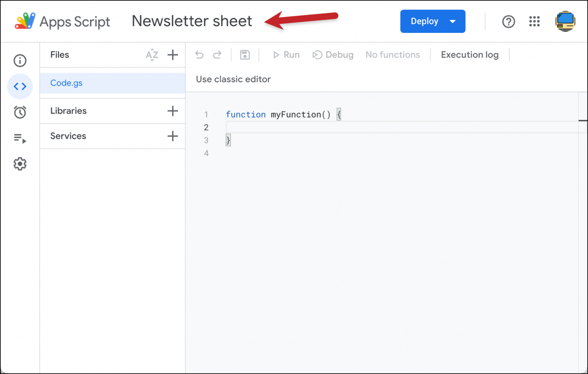588x374 pixels.
Task: Add a new file to the project
Action: (173, 55)
